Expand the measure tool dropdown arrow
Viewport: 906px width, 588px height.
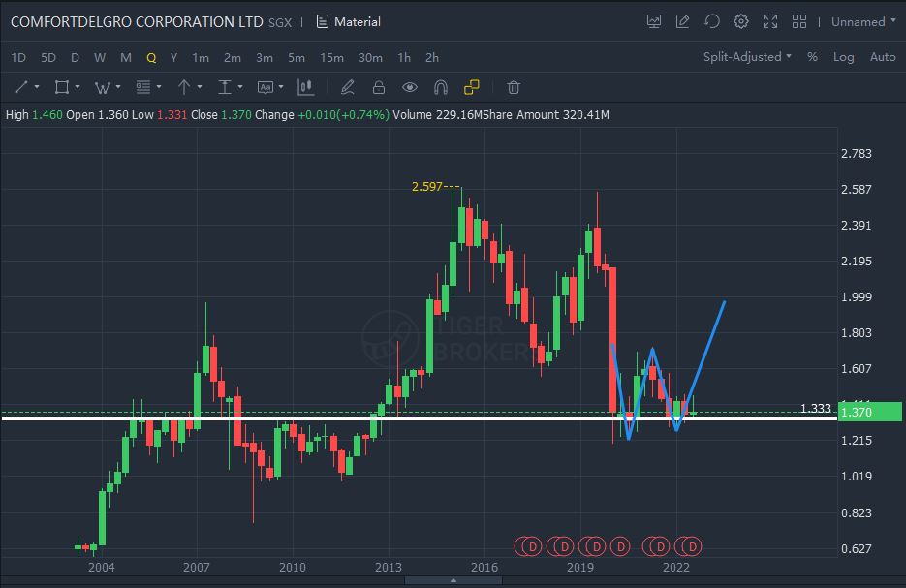[240, 87]
